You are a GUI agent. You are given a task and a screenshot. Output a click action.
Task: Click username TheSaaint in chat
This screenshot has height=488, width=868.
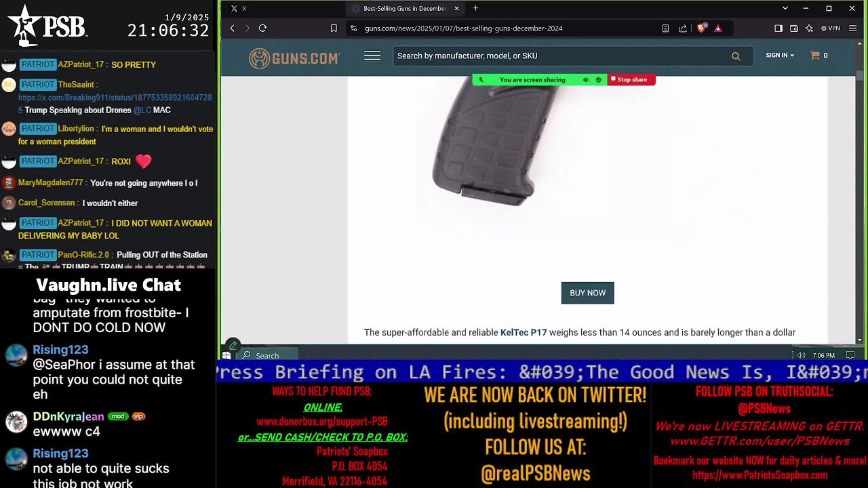(76, 85)
